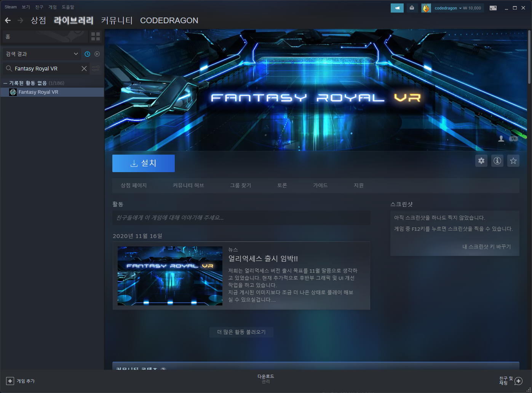Open the 얼리억세스 출시 임박!! news headline

pyautogui.click(x=263, y=259)
